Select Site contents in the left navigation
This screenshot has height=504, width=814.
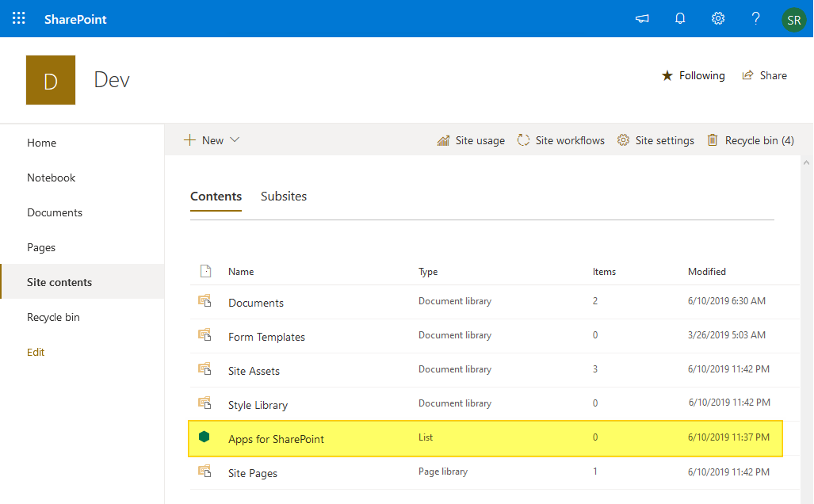[59, 281]
